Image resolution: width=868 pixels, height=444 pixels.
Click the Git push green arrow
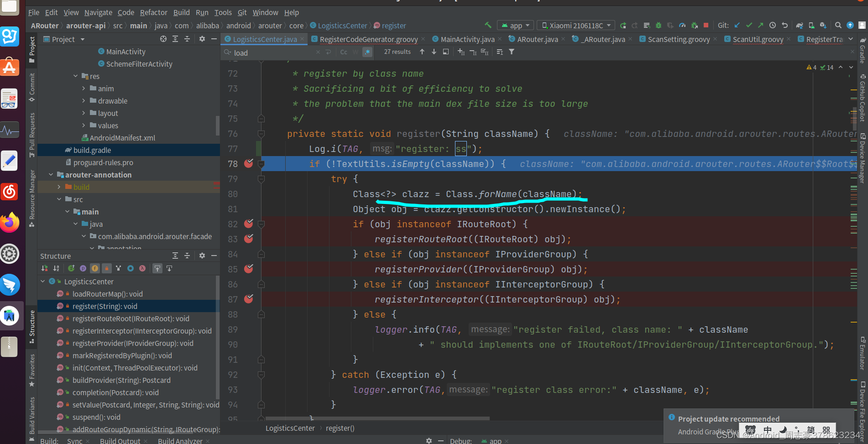(760, 26)
